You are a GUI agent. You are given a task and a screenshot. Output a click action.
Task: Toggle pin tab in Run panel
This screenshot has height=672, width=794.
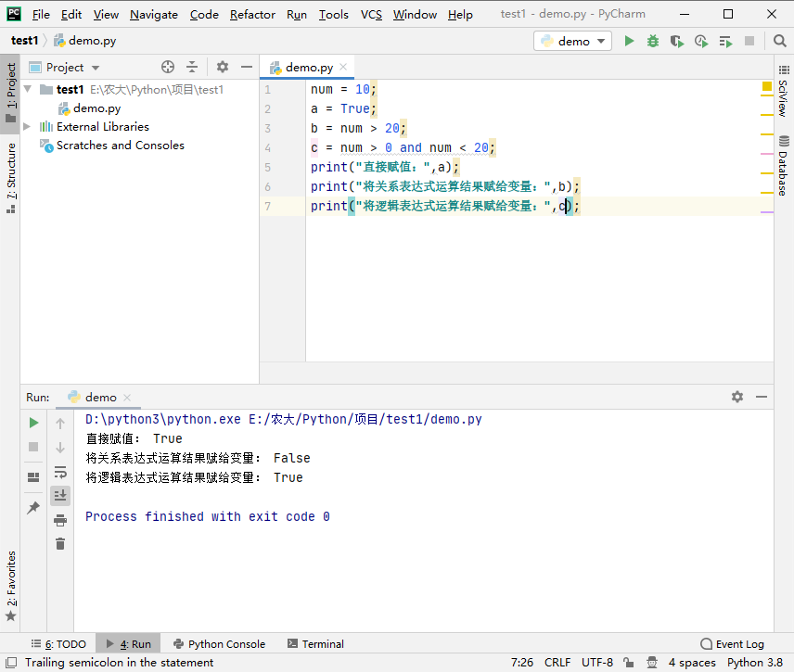point(33,508)
